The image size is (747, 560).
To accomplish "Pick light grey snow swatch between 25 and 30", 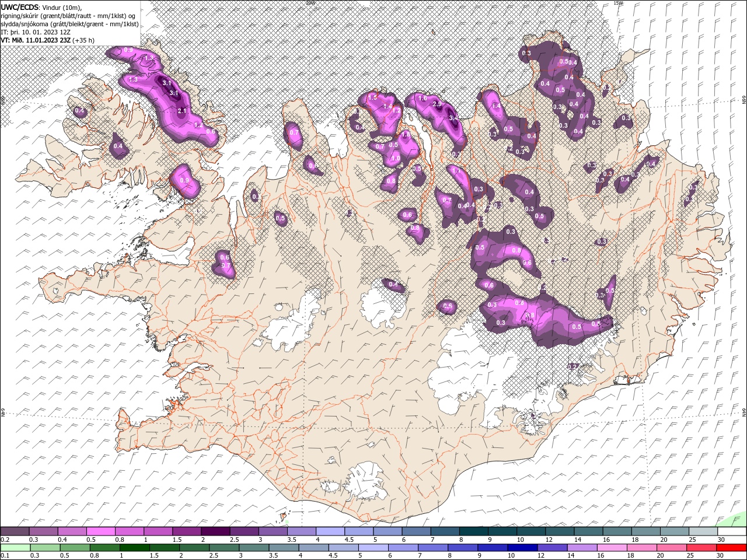I will click(x=704, y=531).
